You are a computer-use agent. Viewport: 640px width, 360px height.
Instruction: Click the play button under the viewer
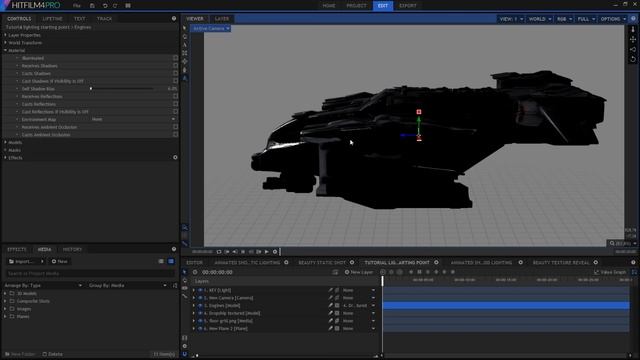(x=267, y=252)
